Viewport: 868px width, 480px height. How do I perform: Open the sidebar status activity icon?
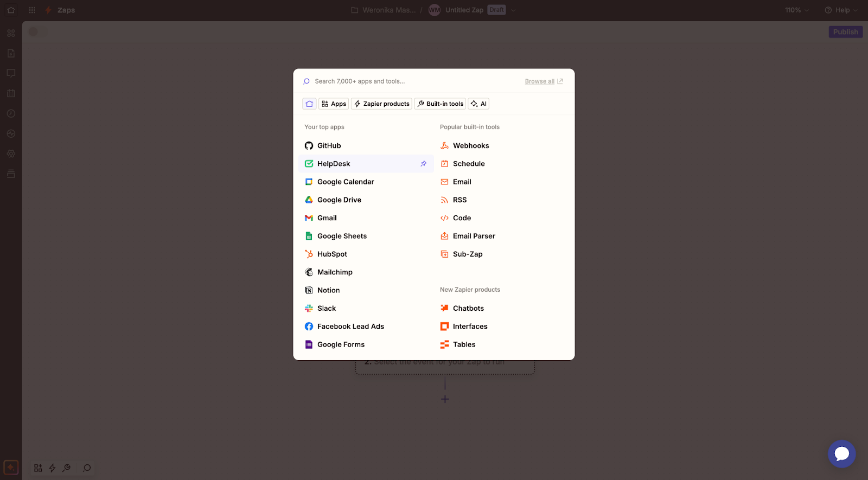coord(11,133)
